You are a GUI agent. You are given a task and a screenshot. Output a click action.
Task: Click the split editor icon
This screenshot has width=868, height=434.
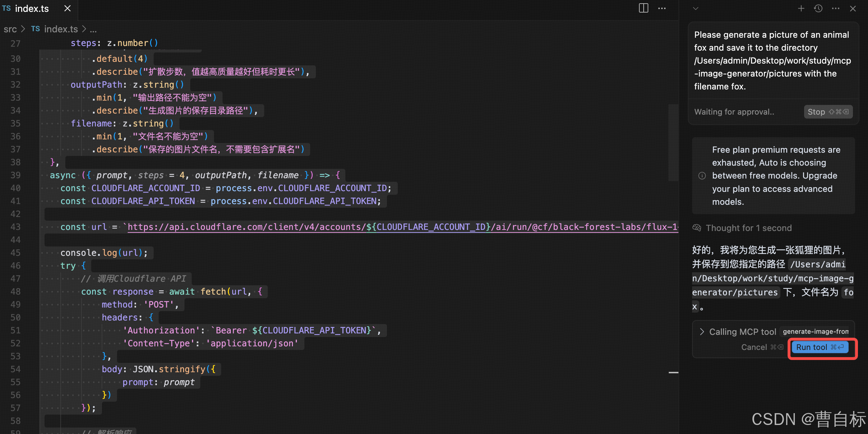(x=643, y=8)
